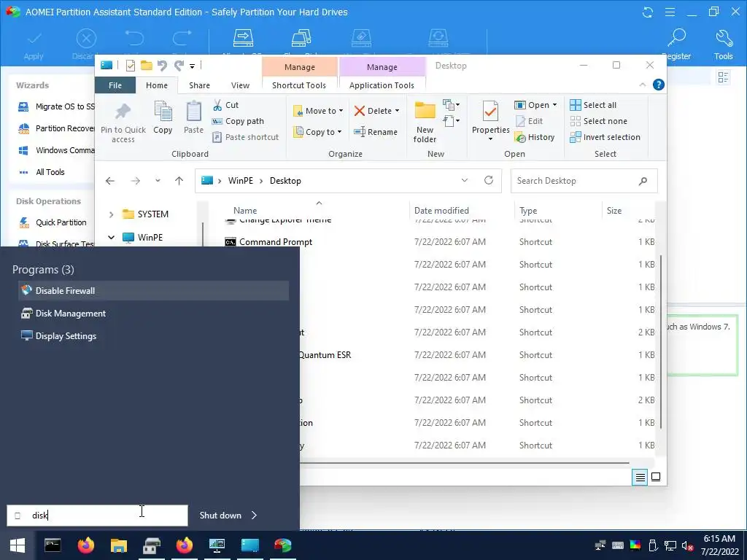Open the Application Tools tab
The width and height of the screenshot is (747, 560).
click(382, 85)
